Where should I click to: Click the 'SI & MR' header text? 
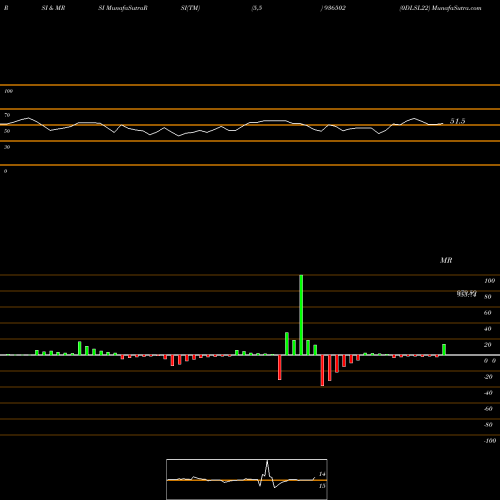point(53,8)
